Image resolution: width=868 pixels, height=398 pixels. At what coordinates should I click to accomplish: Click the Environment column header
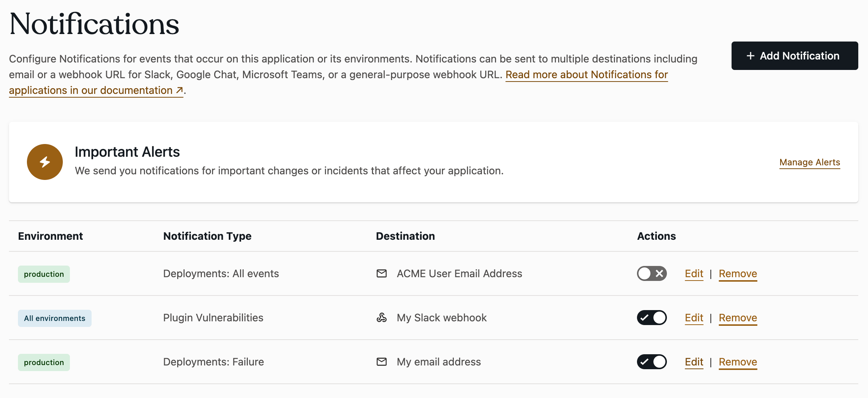pyautogui.click(x=50, y=236)
